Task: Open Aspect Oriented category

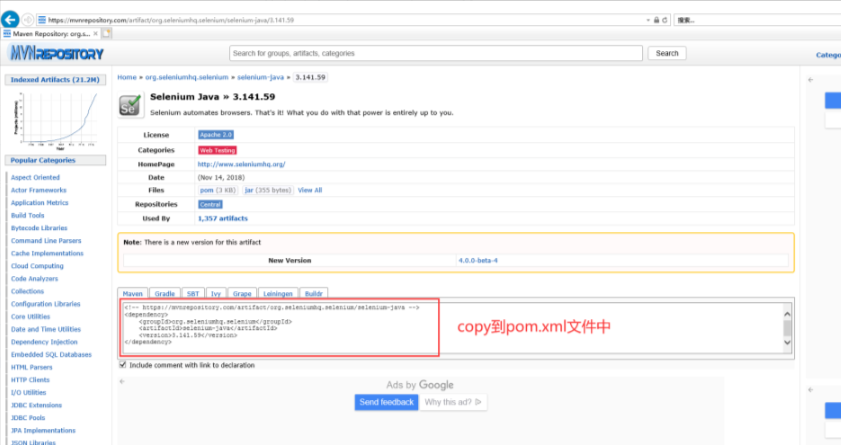Action: [35, 177]
